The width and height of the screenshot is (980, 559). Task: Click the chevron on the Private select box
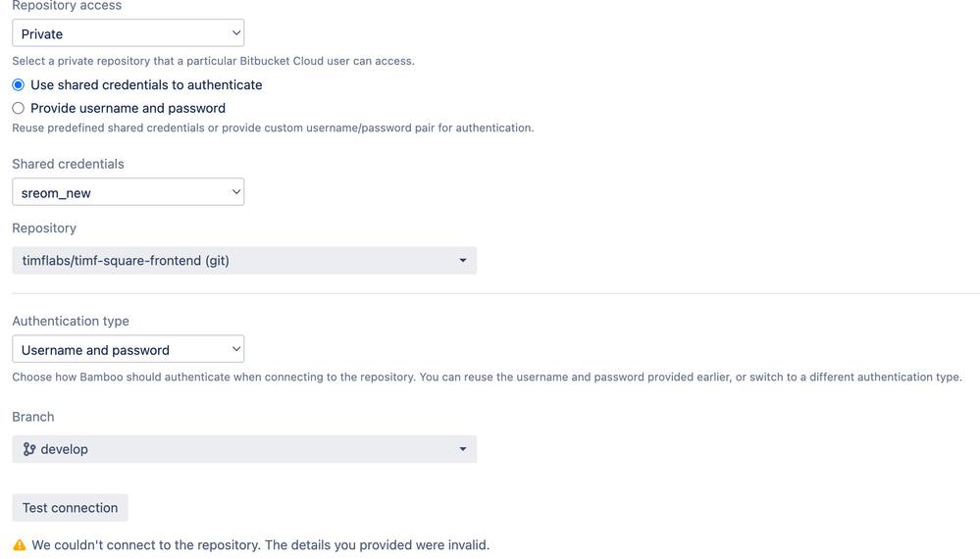(x=235, y=33)
